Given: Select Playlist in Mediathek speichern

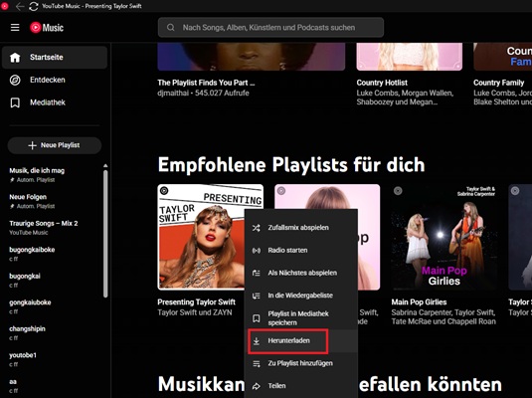Looking at the screenshot, I should click(x=301, y=318).
